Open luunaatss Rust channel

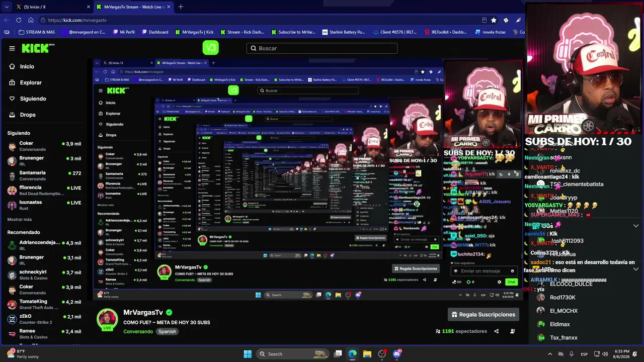tap(45, 205)
